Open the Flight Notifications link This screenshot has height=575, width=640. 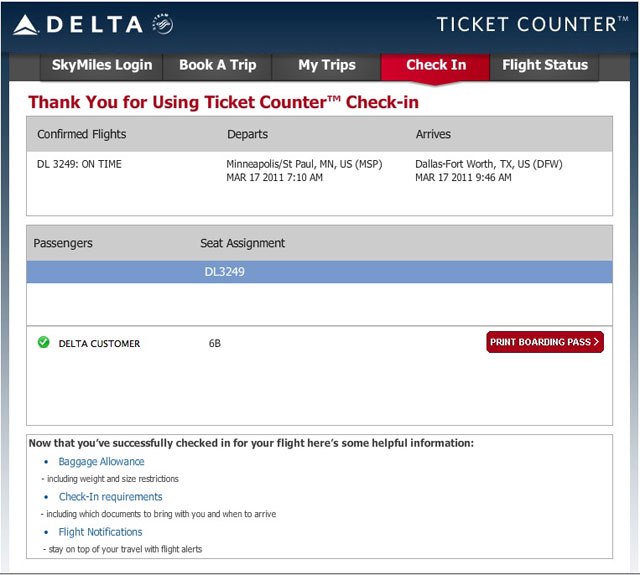100,532
